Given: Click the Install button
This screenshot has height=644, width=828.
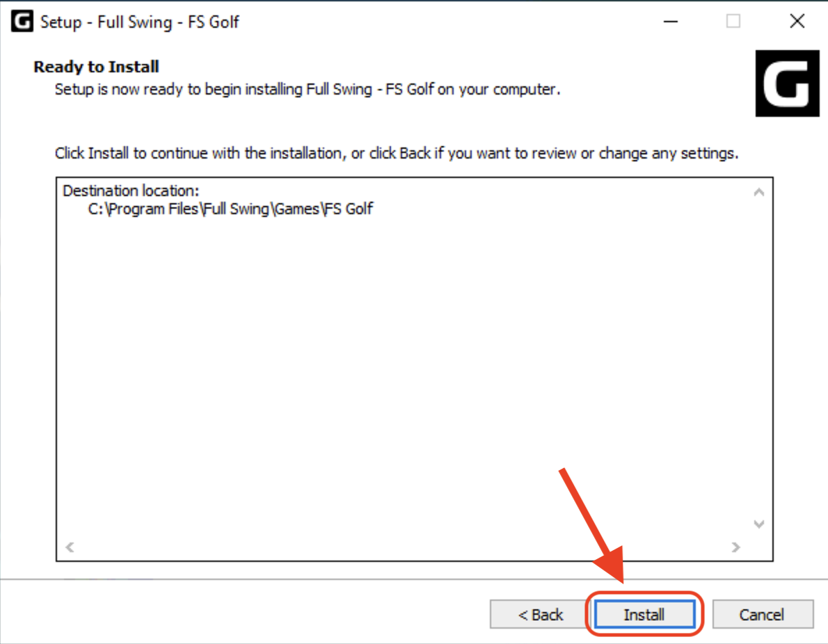Looking at the screenshot, I should [x=644, y=614].
